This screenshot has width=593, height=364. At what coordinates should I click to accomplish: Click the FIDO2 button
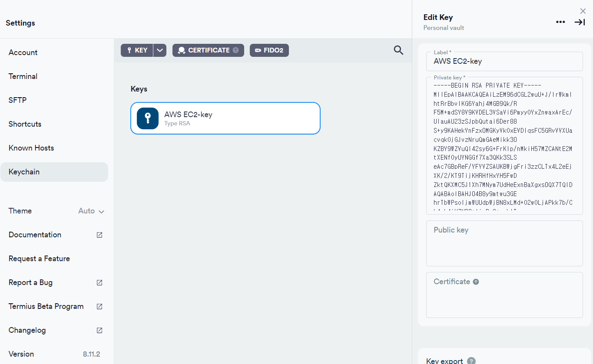click(x=269, y=50)
